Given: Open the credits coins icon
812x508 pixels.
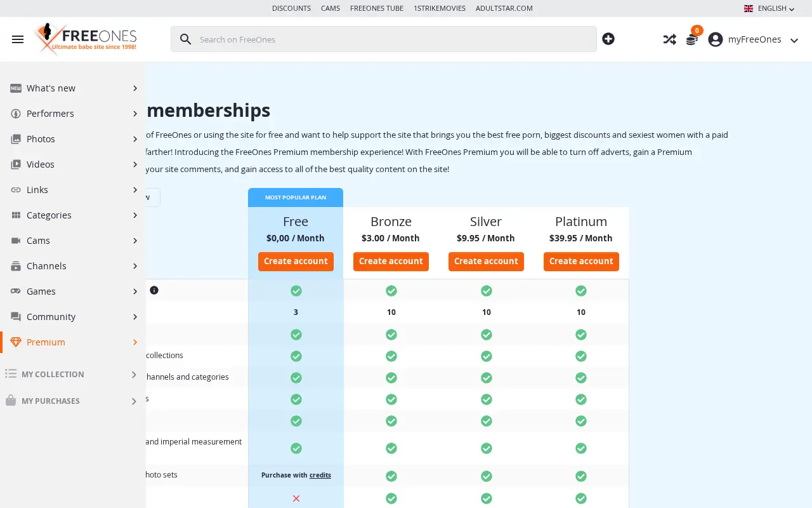Looking at the screenshot, I should click(x=692, y=39).
